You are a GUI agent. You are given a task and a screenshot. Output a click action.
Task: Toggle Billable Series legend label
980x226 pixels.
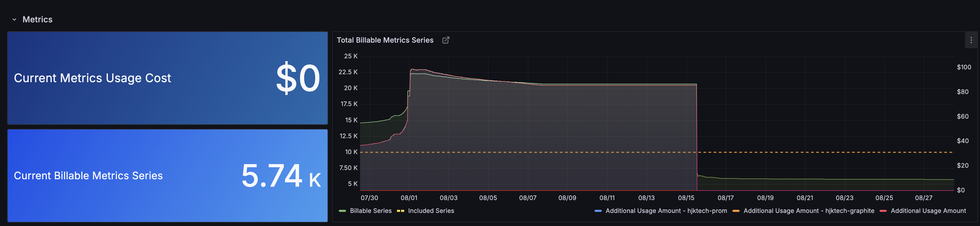(x=371, y=211)
